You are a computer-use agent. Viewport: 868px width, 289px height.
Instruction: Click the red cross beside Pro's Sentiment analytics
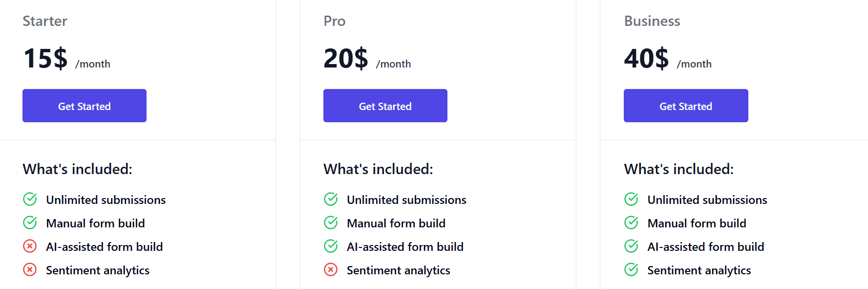point(331,270)
